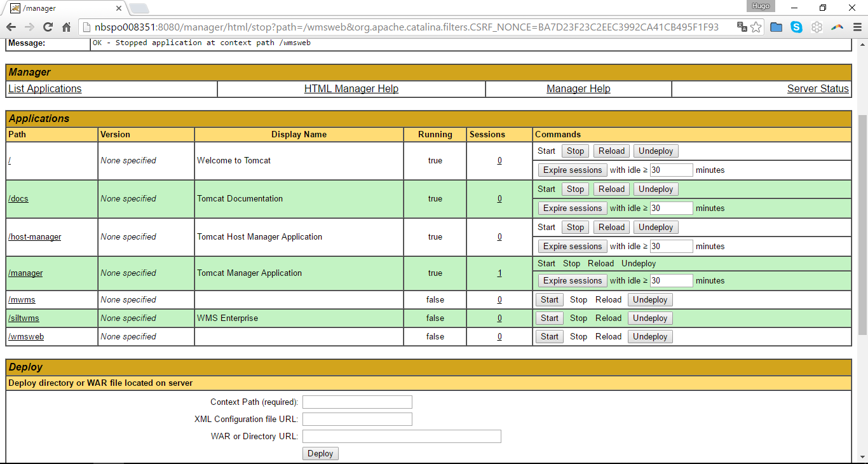The image size is (868, 464).
Task: Close the /manager browser tab
Action: (118, 8)
